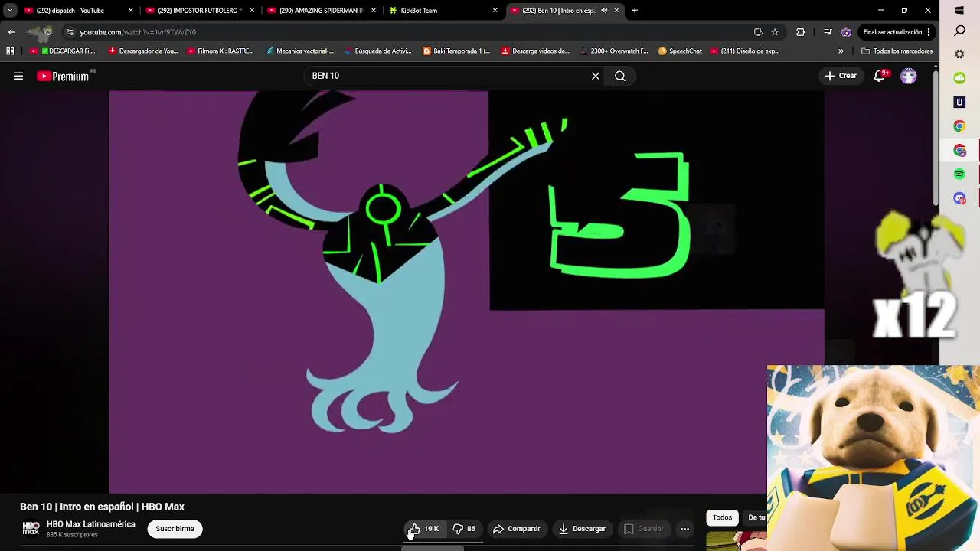Share the video via Compartir
Screen dimensions: 980x551
pyautogui.click(x=517, y=529)
